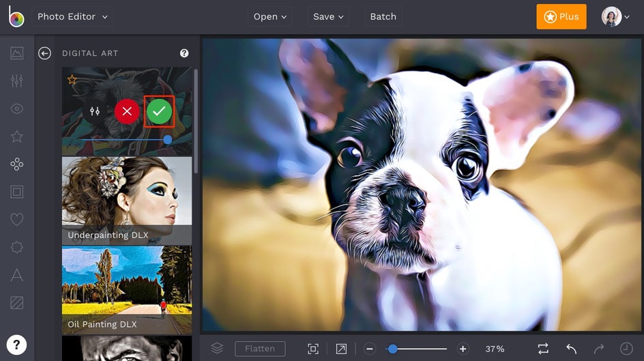This screenshot has height=361, width=644.
Task: Click the Digital Art panel help icon
Action: (x=184, y=53)
